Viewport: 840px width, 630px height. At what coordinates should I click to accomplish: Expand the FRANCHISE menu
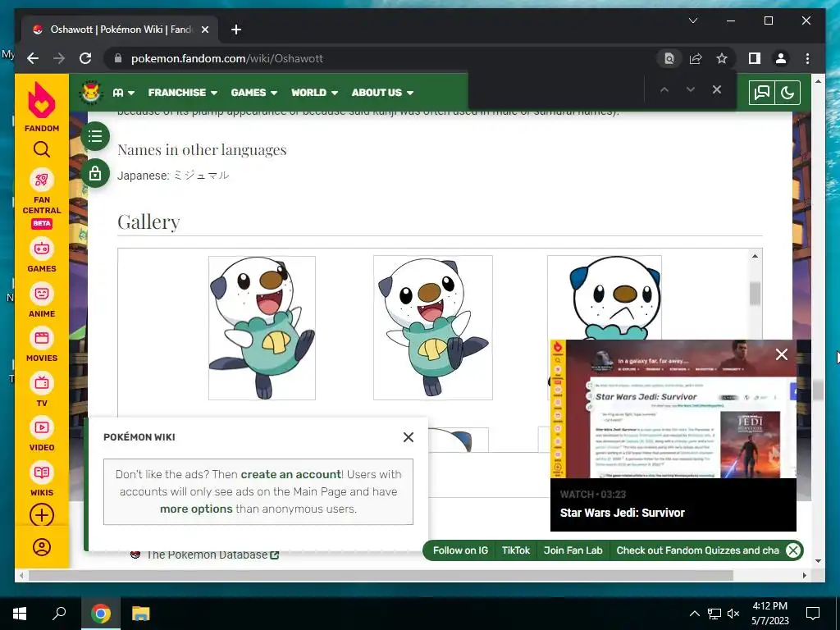tap(183, 93)
